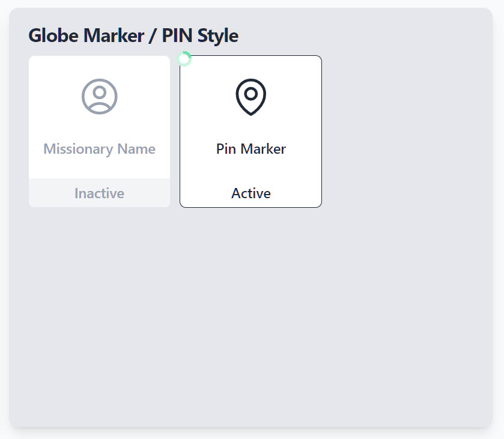Viewport: 504px width, 439px height.
Task: Click the word Active under Pin Marker
Action: 250,193
